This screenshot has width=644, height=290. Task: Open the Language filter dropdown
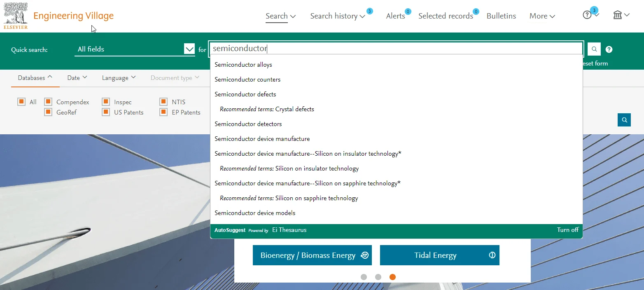[x=119, y=77]
